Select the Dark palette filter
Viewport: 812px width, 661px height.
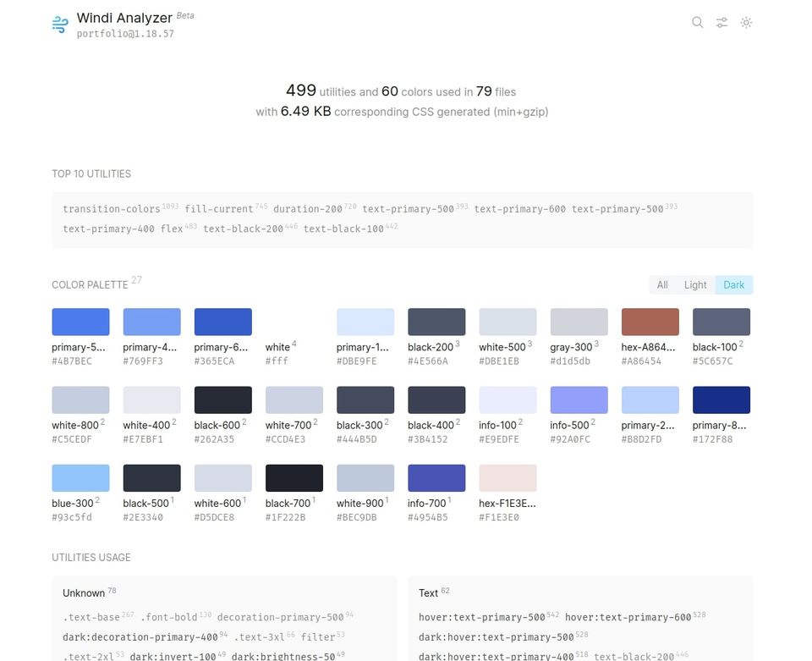(733, 285)
